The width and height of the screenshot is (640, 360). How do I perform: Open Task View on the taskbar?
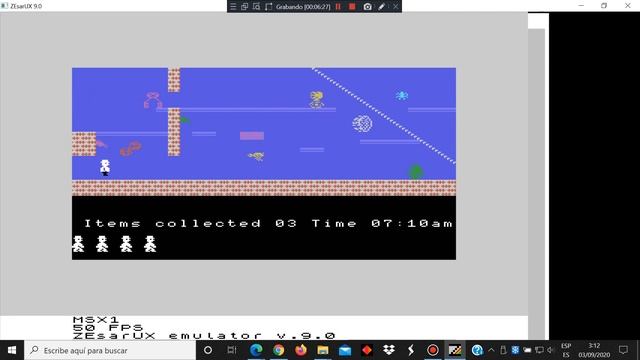pyautogui.click(x=232, y=350)
